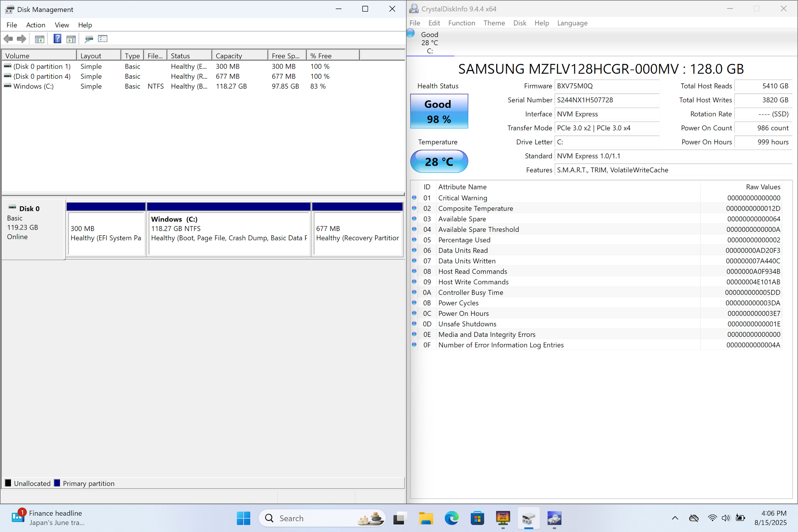Open the Edit menu in CrystalDiskInfo
798x532 pixels.
click(434, 23)
